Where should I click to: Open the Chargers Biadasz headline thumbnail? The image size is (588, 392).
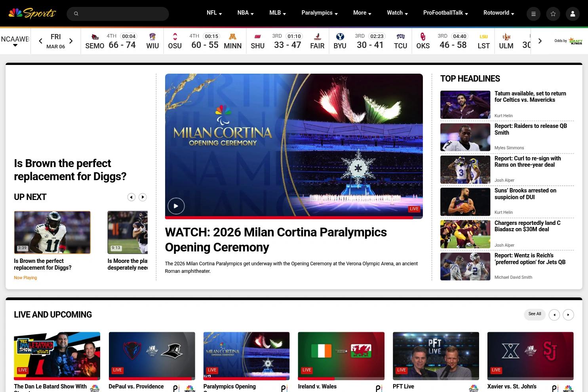(x=465, y=234)
